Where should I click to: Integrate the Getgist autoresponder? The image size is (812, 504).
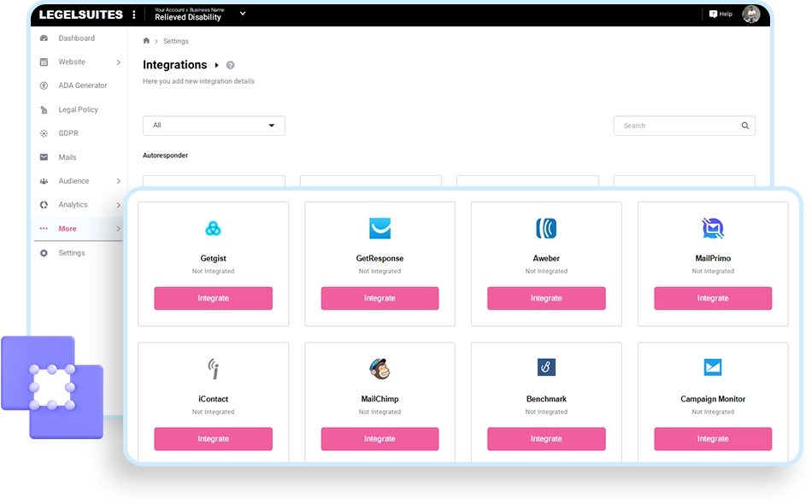214,299
